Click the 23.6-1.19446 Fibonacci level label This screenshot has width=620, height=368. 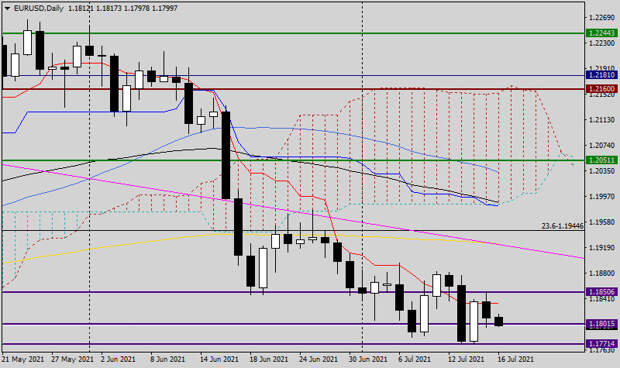click(562, 226)
